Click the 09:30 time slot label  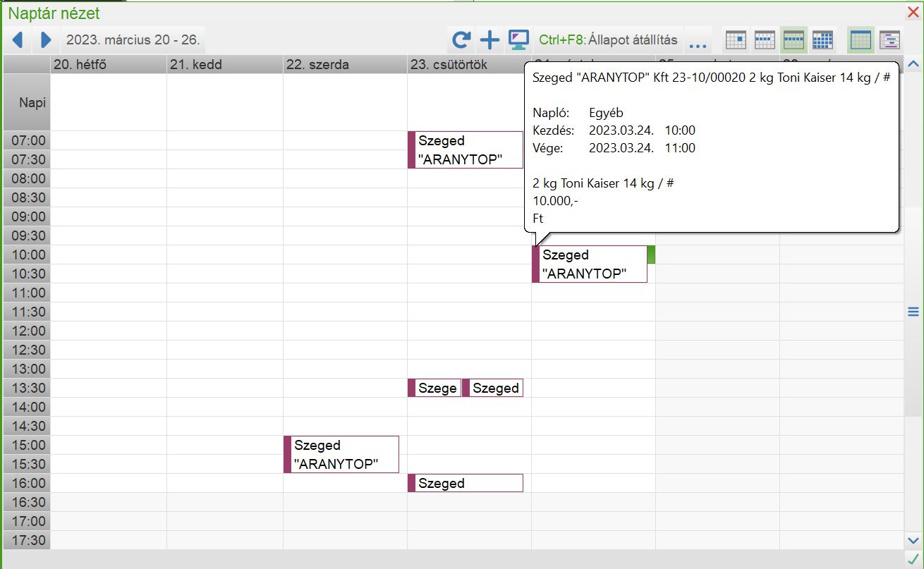tap(27, 235)
